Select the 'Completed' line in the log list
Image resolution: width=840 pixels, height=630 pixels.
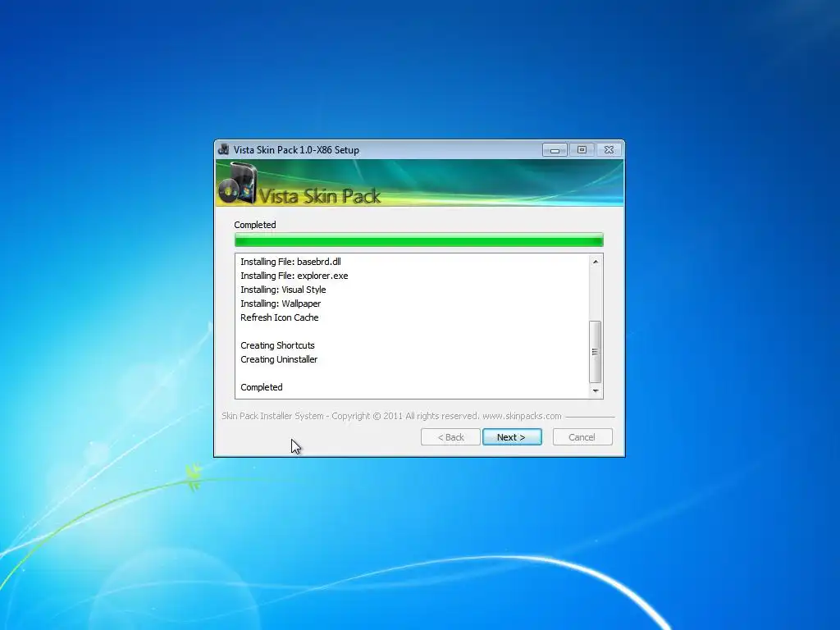pyautogui.click(x=262, y=387)
